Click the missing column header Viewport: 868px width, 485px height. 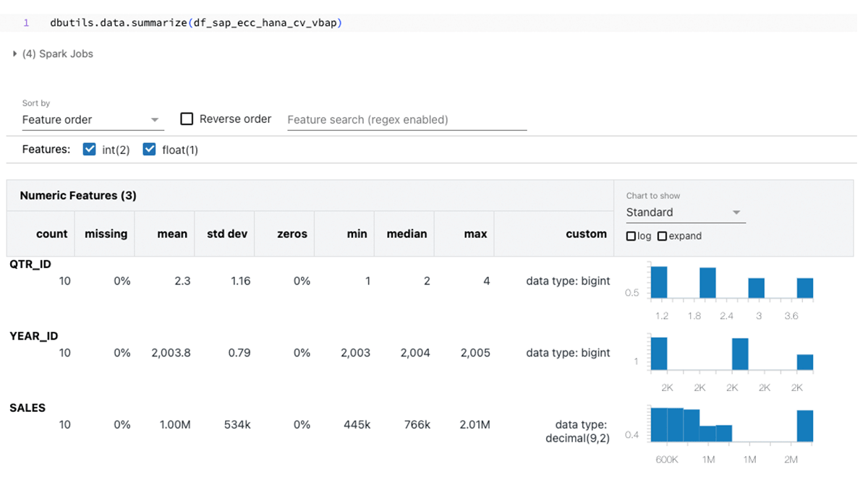106,234
